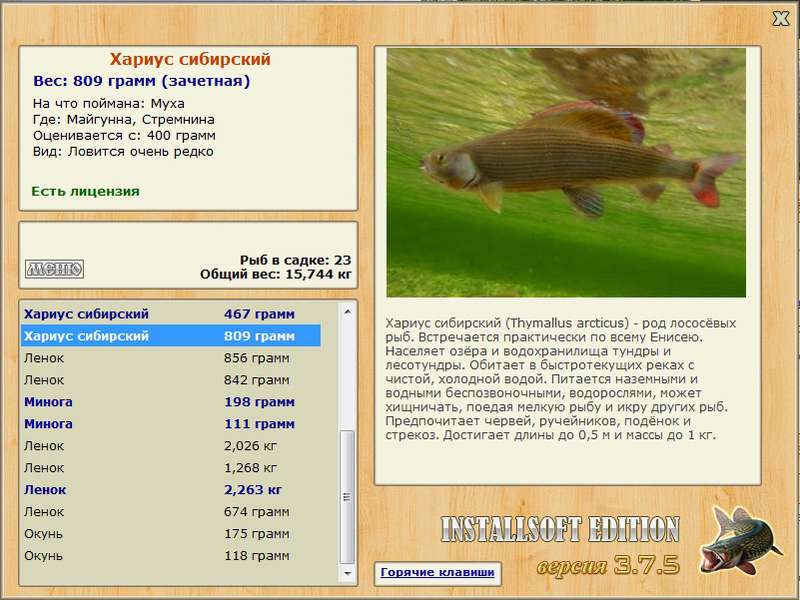The image size is (800, 600).
Task: Click the pike logo icon
Action: tap(740, 540)
